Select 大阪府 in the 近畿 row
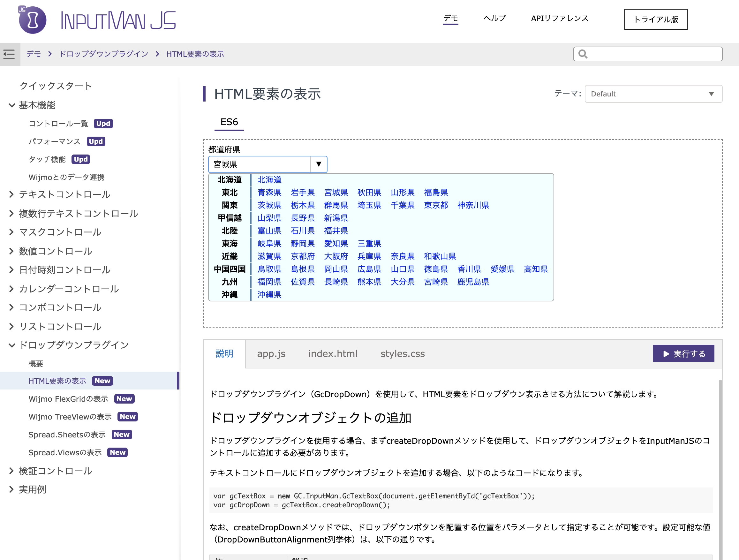Screen dimensions: 739x560 tap(336, 256)
